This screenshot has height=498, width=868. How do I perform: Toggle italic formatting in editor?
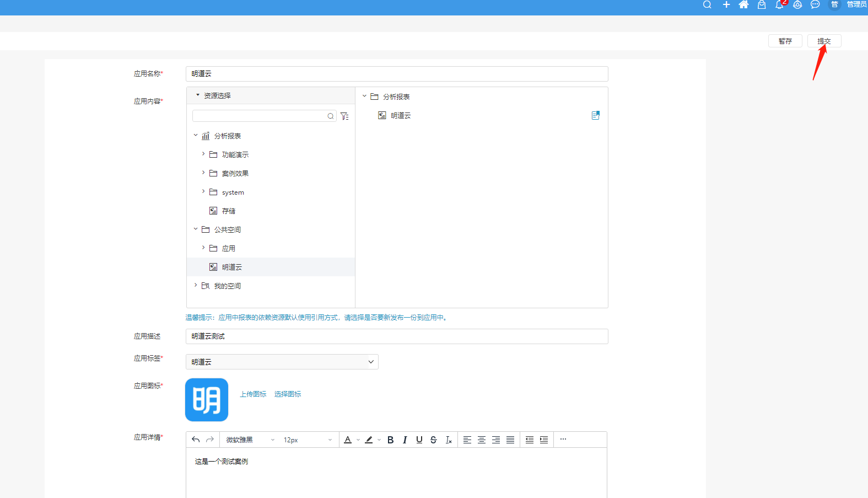pyautogui.click(x=405, y=440)
